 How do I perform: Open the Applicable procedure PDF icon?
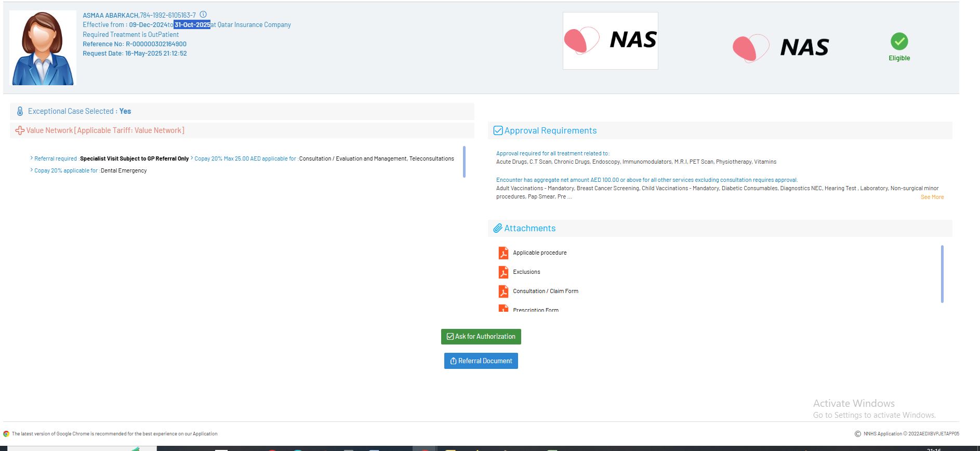pos(503,253)
